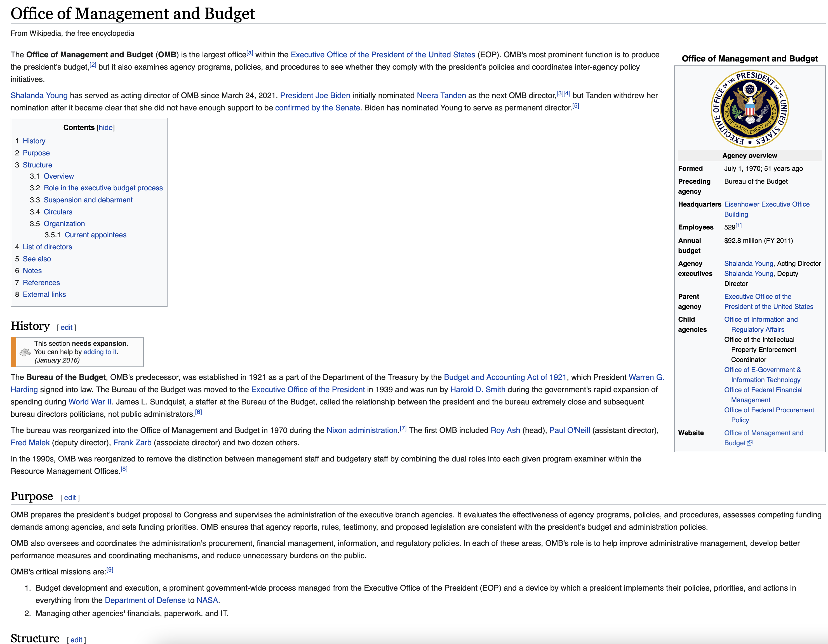Open Nixon administration link

[362, 430]
